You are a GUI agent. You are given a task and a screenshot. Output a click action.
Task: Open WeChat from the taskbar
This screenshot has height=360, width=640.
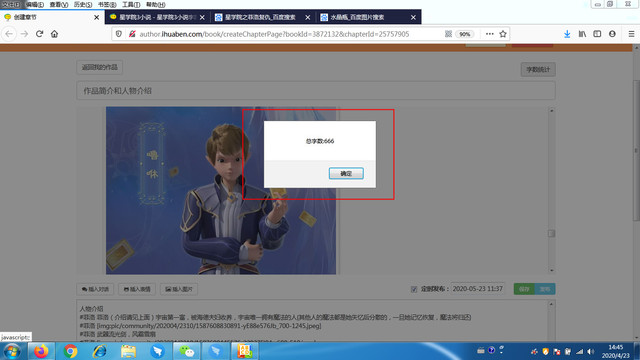[x=187, y=351]
